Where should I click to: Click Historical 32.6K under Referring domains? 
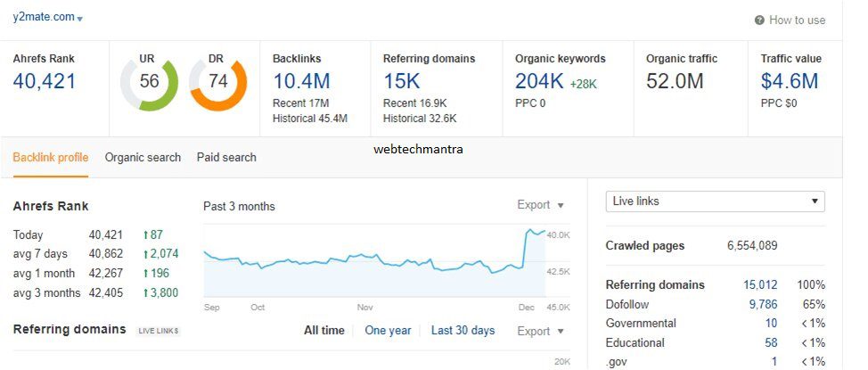click(x=420, y=119)
